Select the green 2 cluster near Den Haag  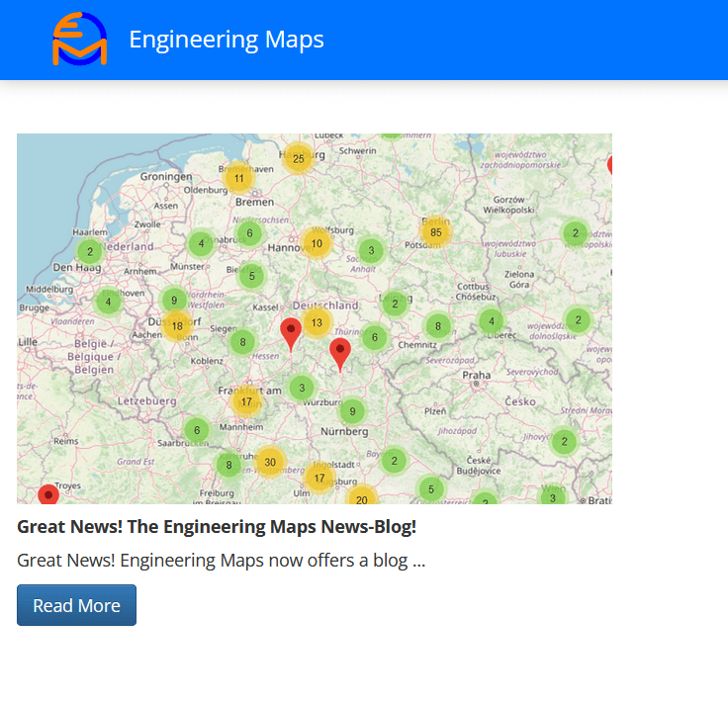click(89, 251)
